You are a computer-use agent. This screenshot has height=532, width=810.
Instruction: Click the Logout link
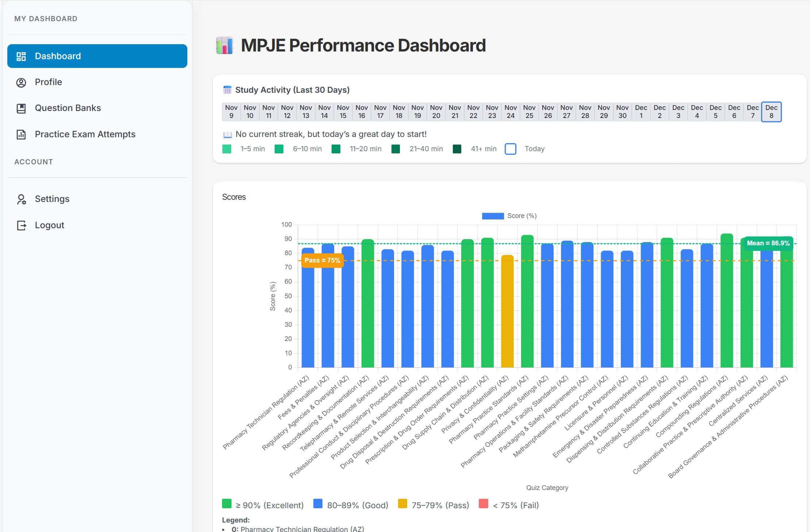click(x=49, y=225)
